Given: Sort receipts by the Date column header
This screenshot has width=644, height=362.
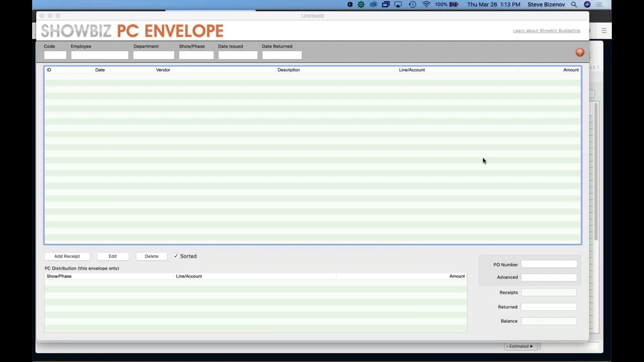Looking at the screenshot, I should [x=124, y=70].
